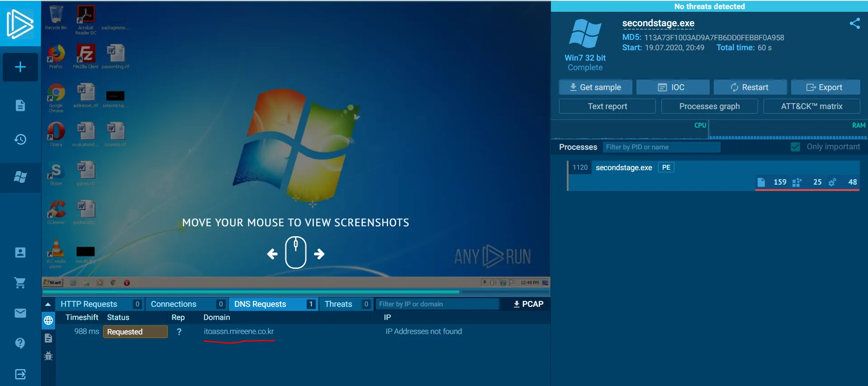The image size is (868, 386).
Task: Click Start button in VM taskbar
Action: pyautogui.click(x=52, y=283)
